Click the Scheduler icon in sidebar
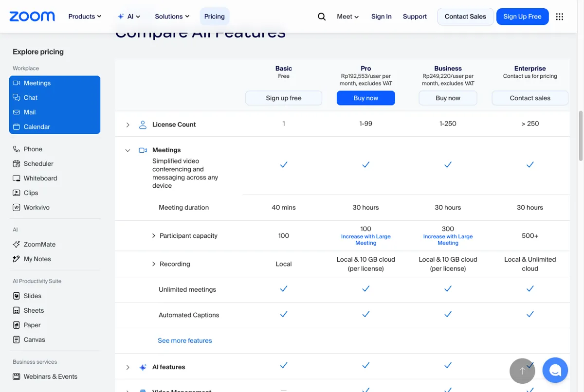 [x=17, y=164]
